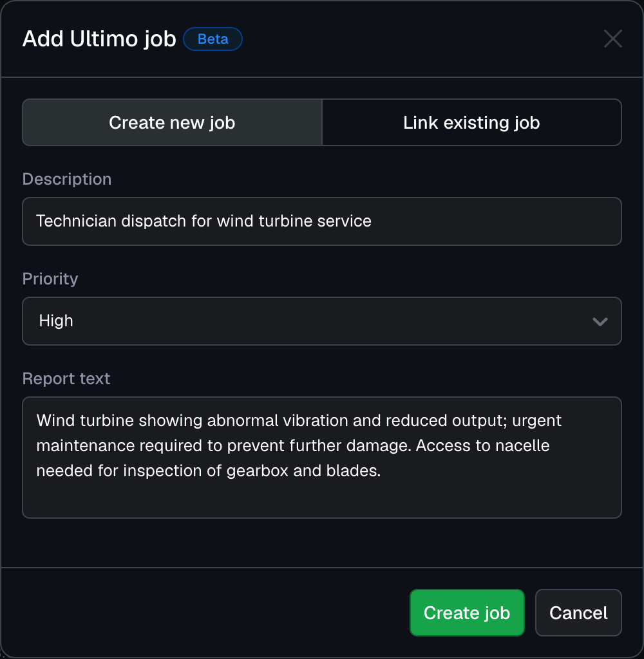This screenshot has width=644, height=659.
Task: Click the Priority label text
Action: click(x=50, y=279)
